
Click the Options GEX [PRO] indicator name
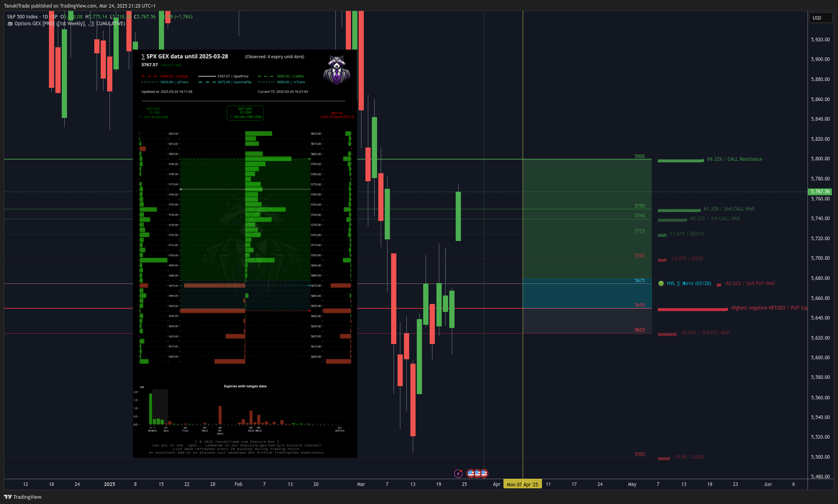[34, 24]
